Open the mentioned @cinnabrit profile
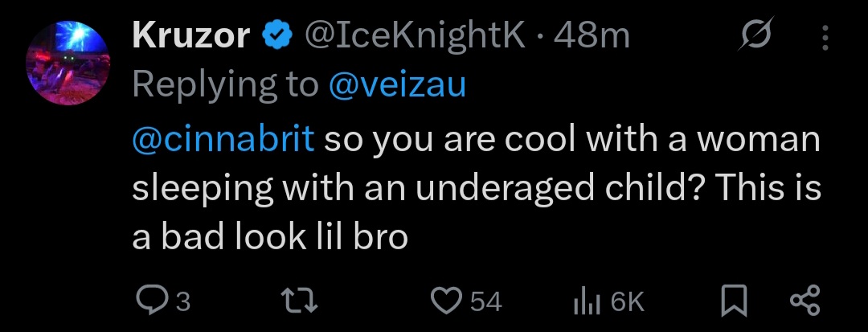 point(223,139)
